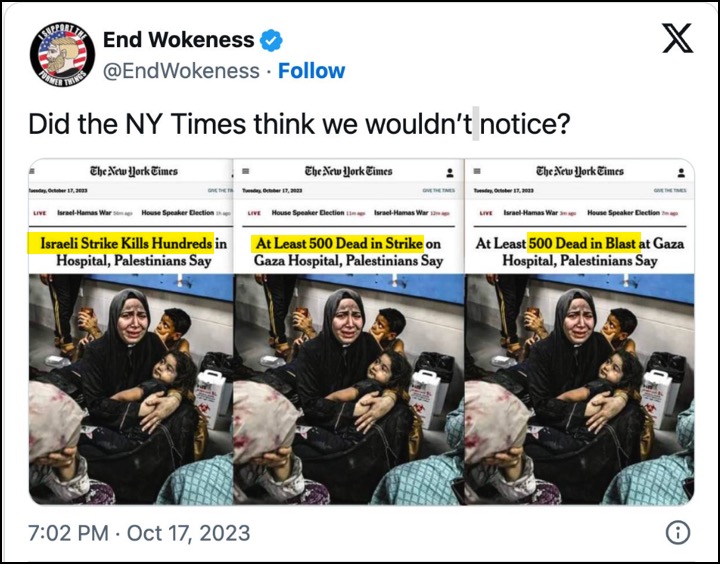Click the right crying woman photo
This screenshot has height=564, width=720.
(579, 389)
